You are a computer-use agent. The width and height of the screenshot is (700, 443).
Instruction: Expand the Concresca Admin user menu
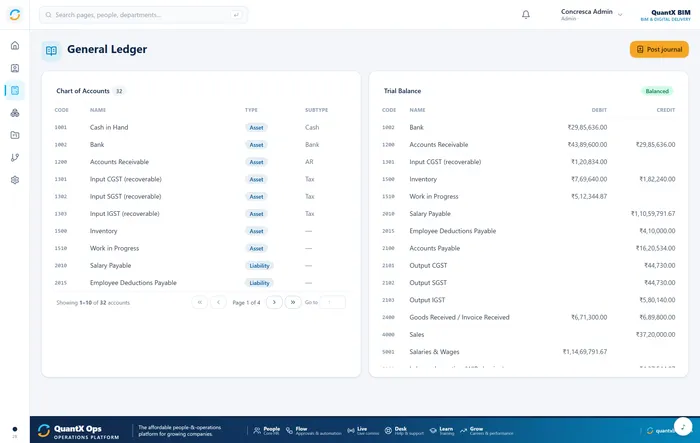(x=592, y=14)
